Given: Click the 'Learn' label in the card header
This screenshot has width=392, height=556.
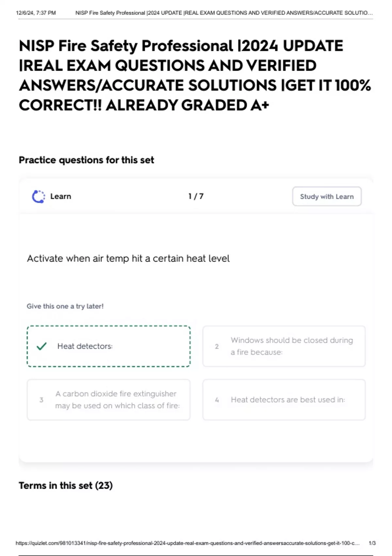Looking at the screenshot, I should click(60, 196).
